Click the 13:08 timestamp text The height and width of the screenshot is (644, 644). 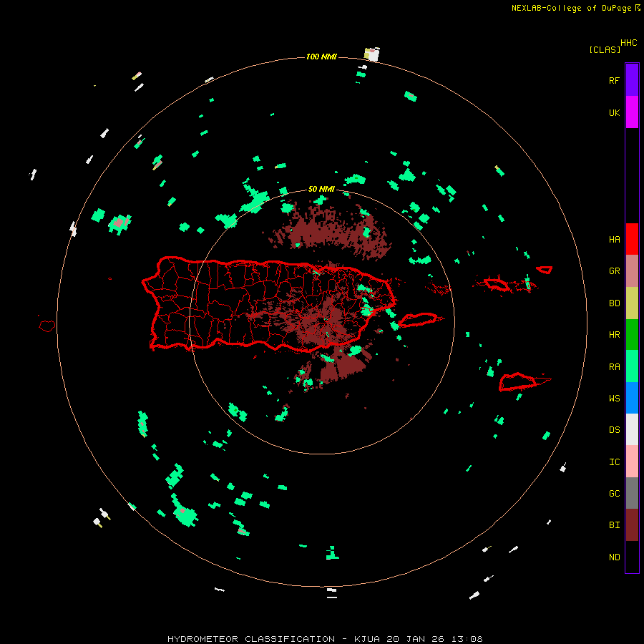point(467,639)
